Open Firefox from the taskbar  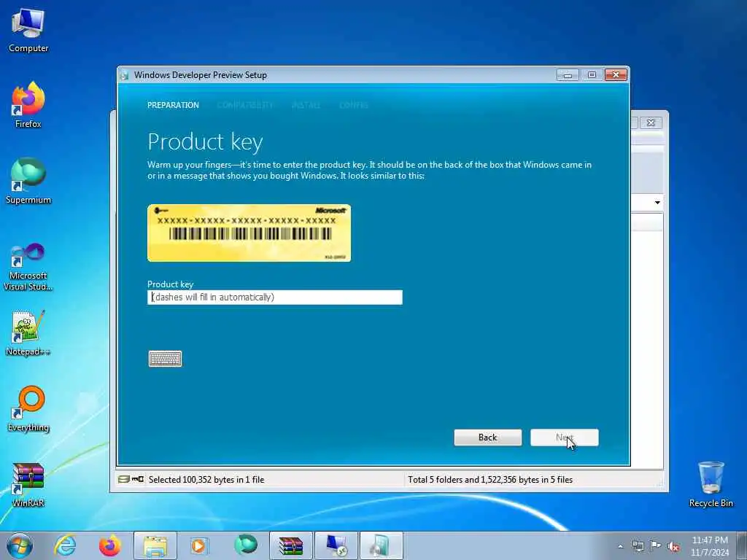[110, 545]
